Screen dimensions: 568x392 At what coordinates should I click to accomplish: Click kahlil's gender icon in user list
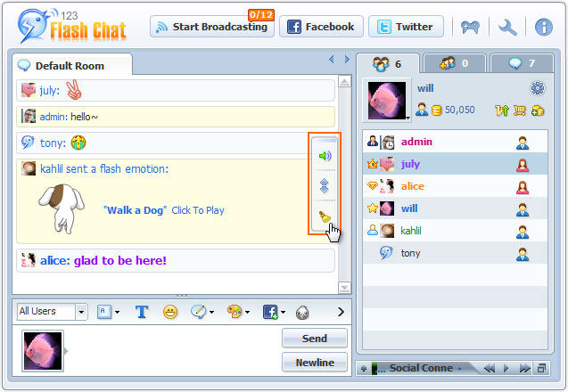[522, 232]
